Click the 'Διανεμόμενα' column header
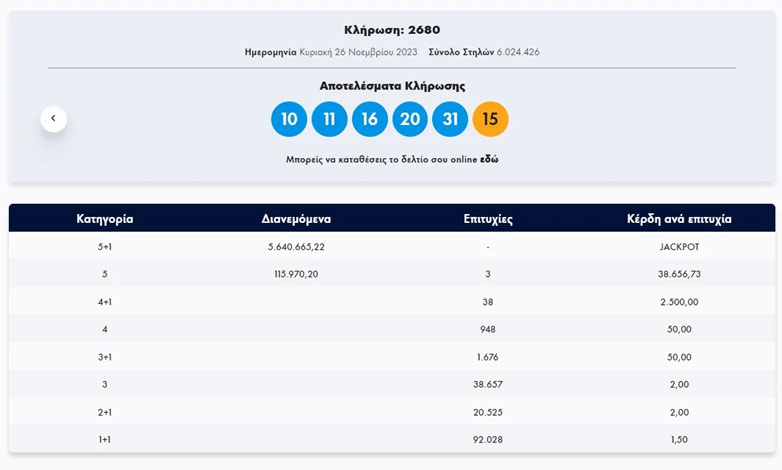This screenshot has height=470, width=782. pyautogui.click(x=297, y=218)
